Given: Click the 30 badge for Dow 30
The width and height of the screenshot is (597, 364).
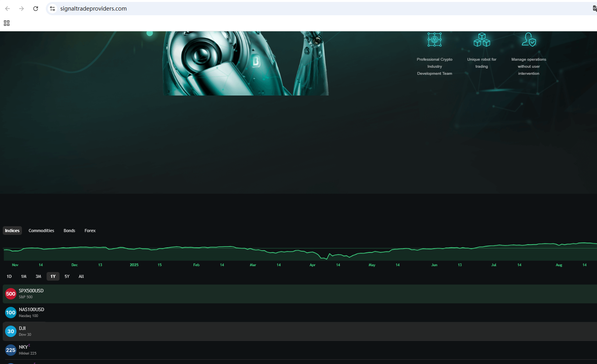Looking at the screenshot, I should pos(11,331).
